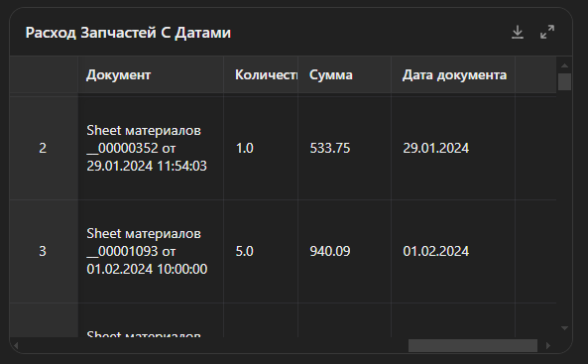This screenshot has width=588, height=364.
Task: Click the vertical scrollbar down arrow
Action: [x=564, y=328]
